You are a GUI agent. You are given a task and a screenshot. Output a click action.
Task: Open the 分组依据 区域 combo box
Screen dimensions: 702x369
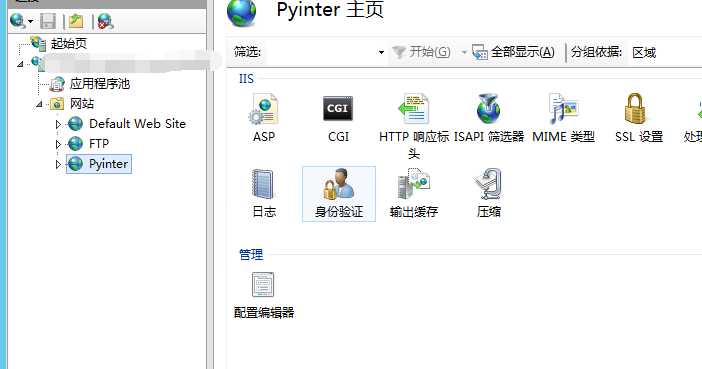664,52
